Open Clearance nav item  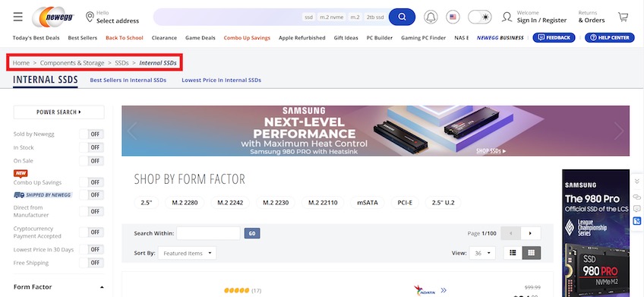click(x=164, y=38)
